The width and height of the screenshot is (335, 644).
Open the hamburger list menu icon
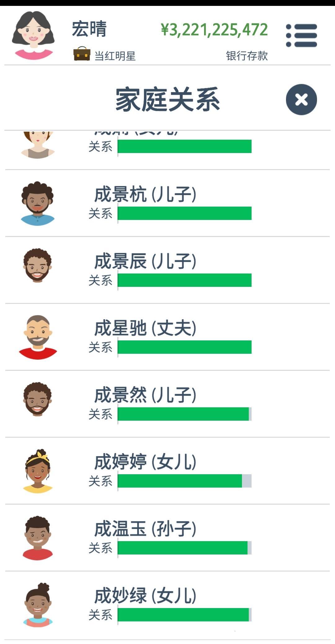click(x=301, y=35)
